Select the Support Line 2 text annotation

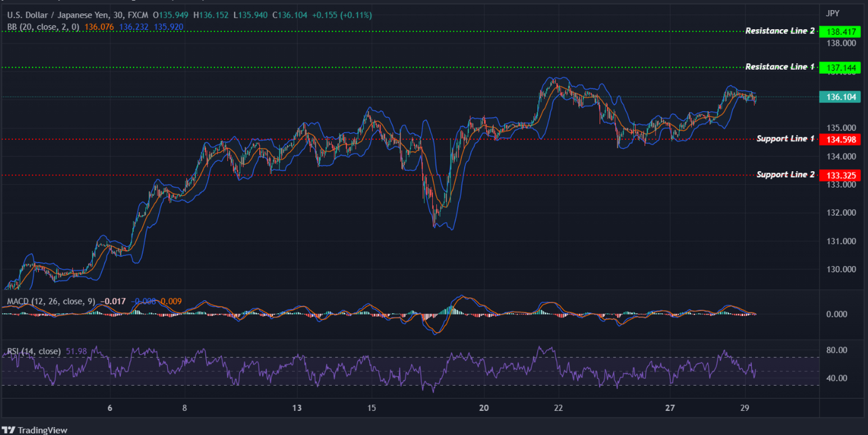point(785,175)
